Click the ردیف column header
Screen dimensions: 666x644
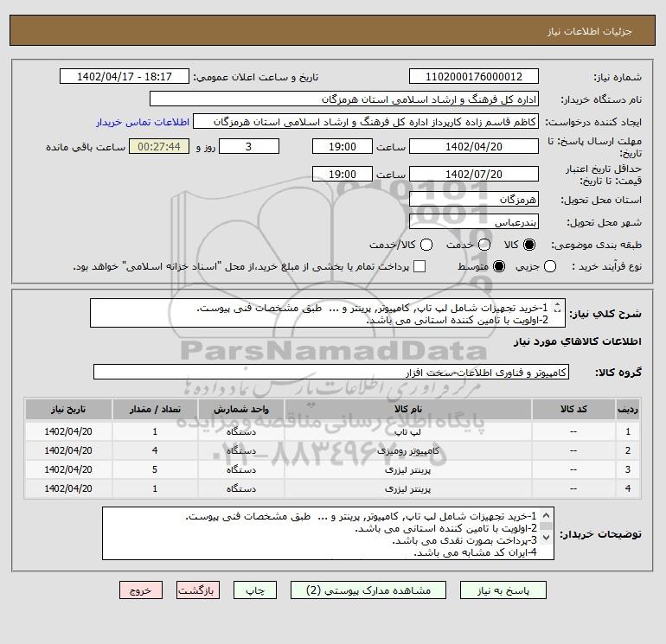(x=628, y=409)
